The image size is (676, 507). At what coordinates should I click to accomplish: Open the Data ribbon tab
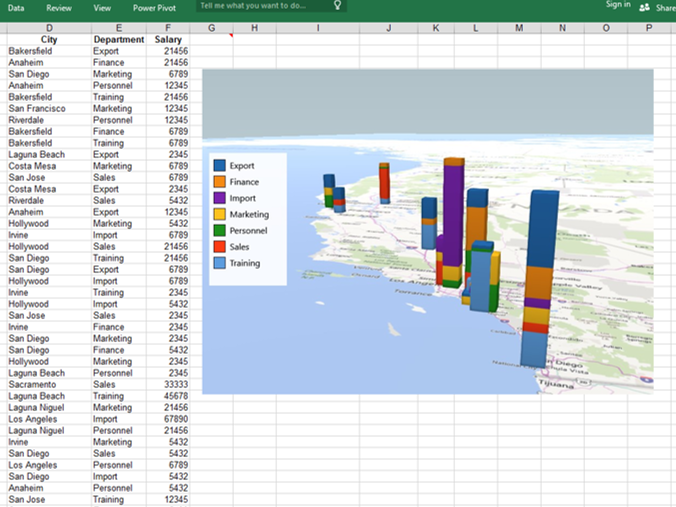point(16,7)
